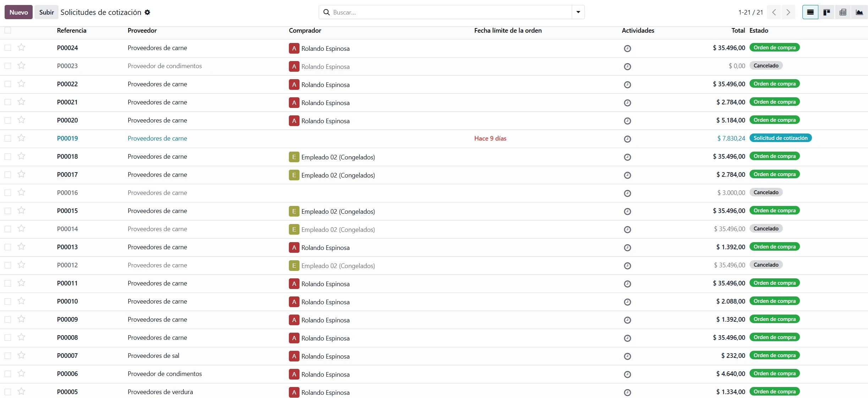
Task: Go to previous page arrow
Action: click(x=774, y=12)
